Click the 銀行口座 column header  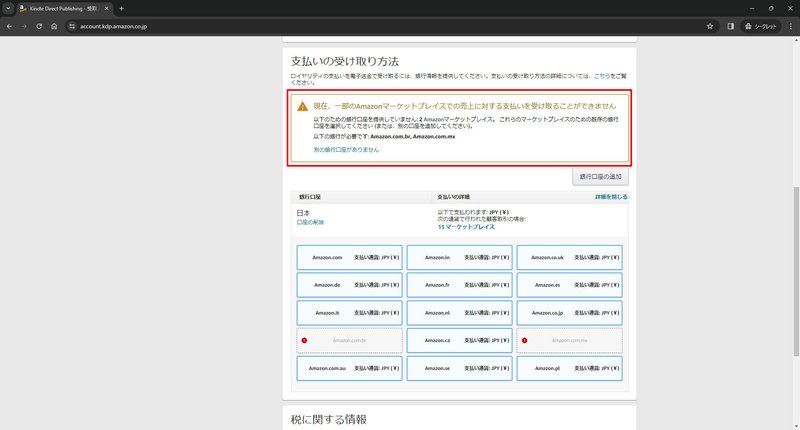point(310,197)
